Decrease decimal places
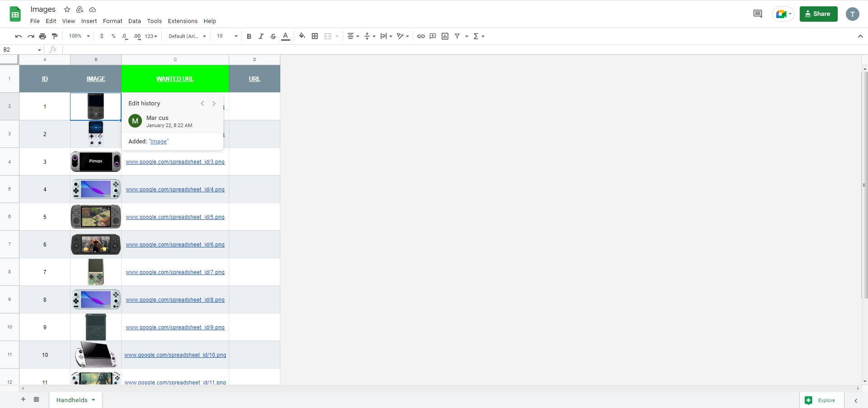Screen dimensions: 868x408 click(125, 36)
